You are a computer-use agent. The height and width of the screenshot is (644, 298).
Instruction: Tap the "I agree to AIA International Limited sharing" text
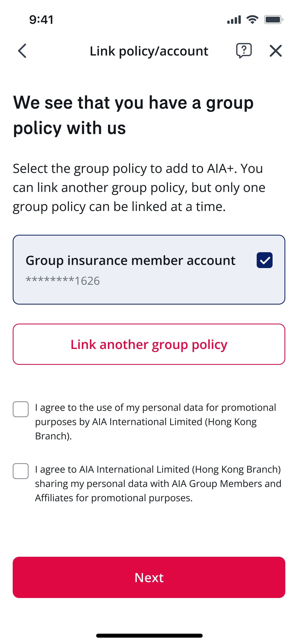158,484
